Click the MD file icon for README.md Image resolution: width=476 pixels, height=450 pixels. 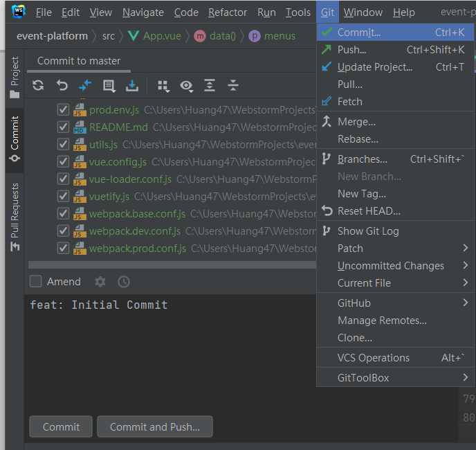pos(80,127)
